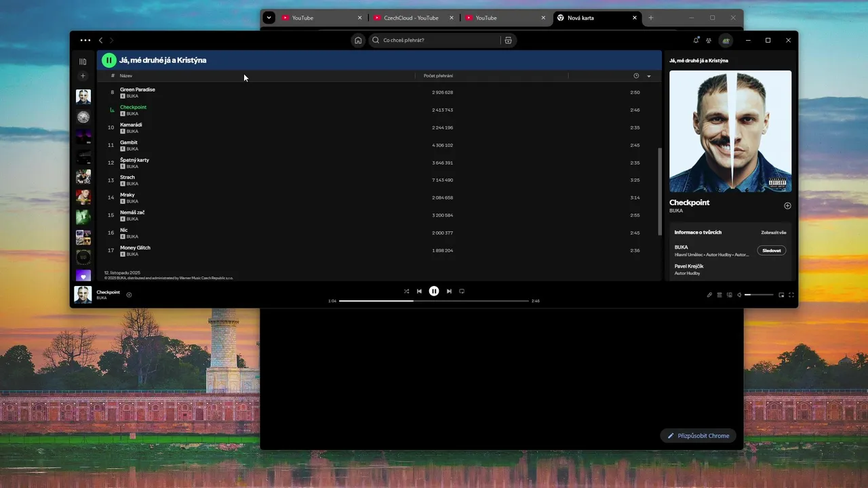The image size is (868, 488).
Task: Add Checkpoint to library in right panel
Action: coord(787,206)
